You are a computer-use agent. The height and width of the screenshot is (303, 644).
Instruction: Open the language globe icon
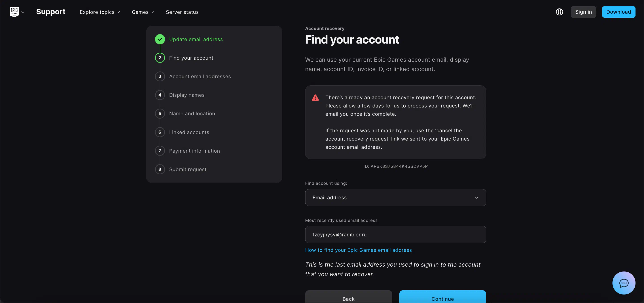pos(559,12)
